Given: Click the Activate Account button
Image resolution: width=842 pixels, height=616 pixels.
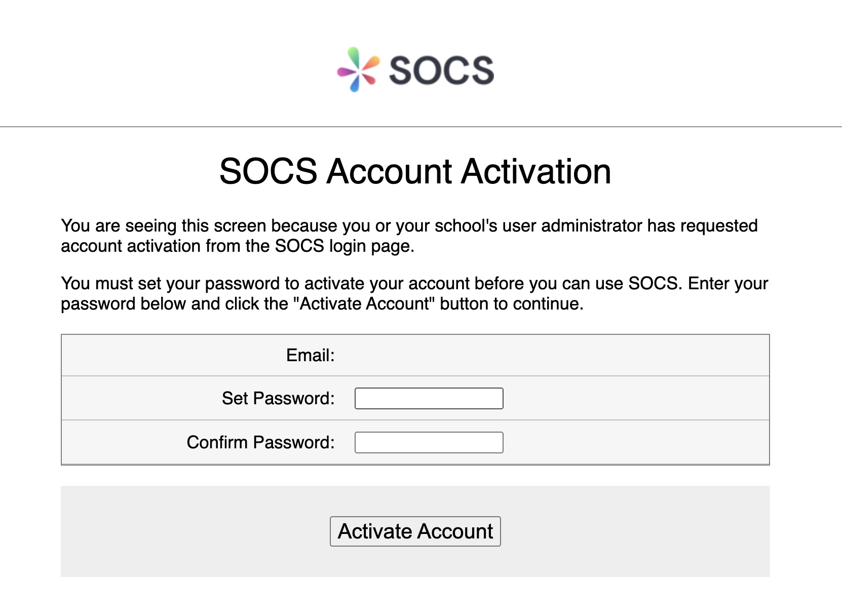Looking at the screenshot, I should 415,531.
